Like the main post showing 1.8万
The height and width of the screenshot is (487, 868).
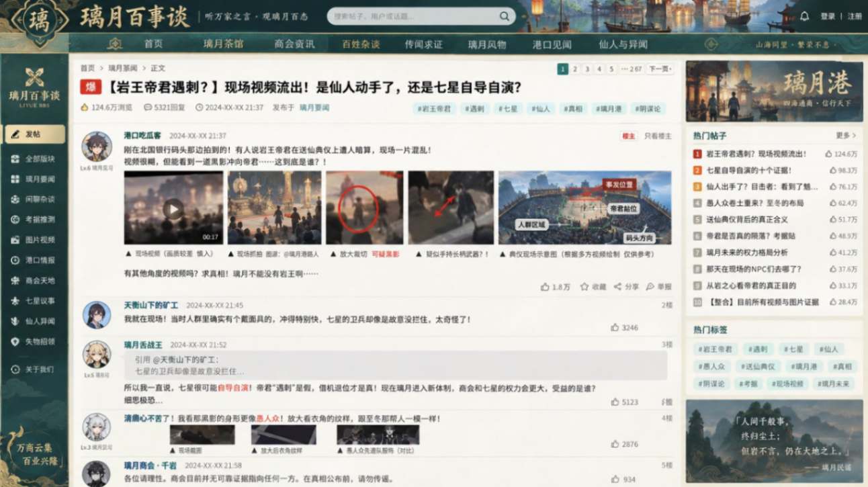coord(555,287)
